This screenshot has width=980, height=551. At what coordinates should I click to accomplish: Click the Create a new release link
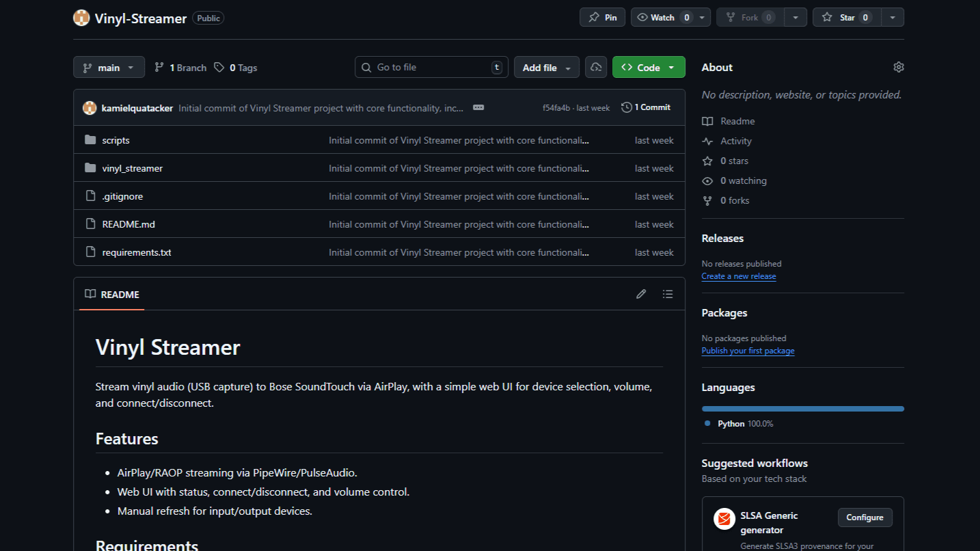pos(738,276)
